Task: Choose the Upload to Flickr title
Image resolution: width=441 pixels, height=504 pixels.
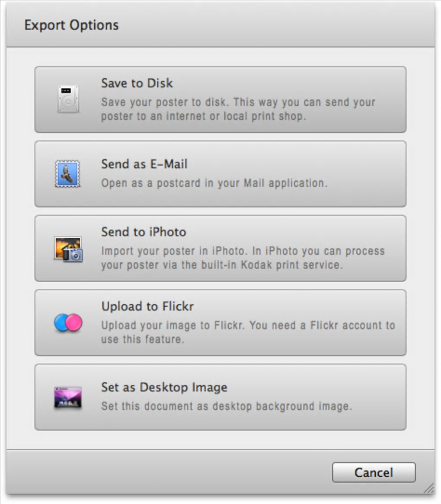Action: click(x=147, y=306)
